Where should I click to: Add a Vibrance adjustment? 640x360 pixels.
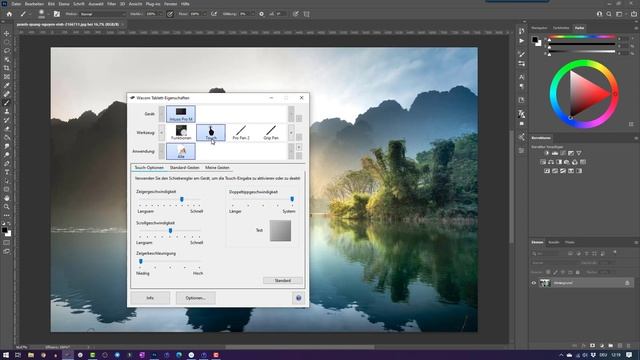click(x=579, y=153)
